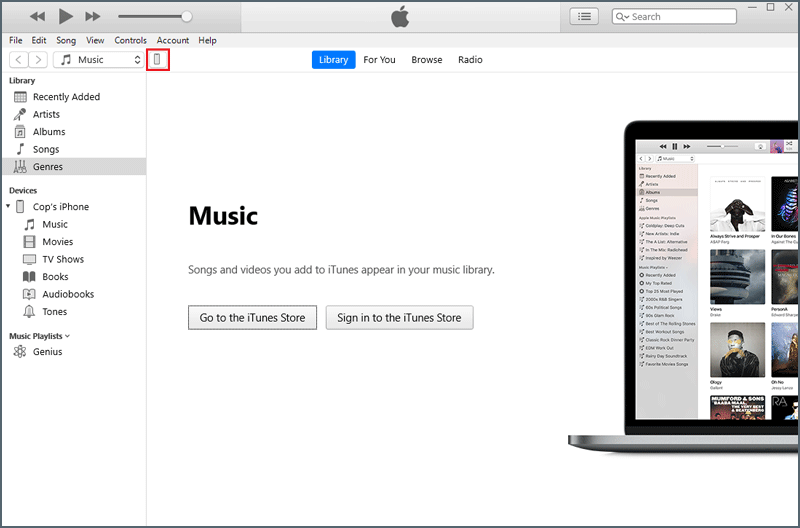Click the Songs note icon in the Library list
800x528 pixels.
pos(20,149)
